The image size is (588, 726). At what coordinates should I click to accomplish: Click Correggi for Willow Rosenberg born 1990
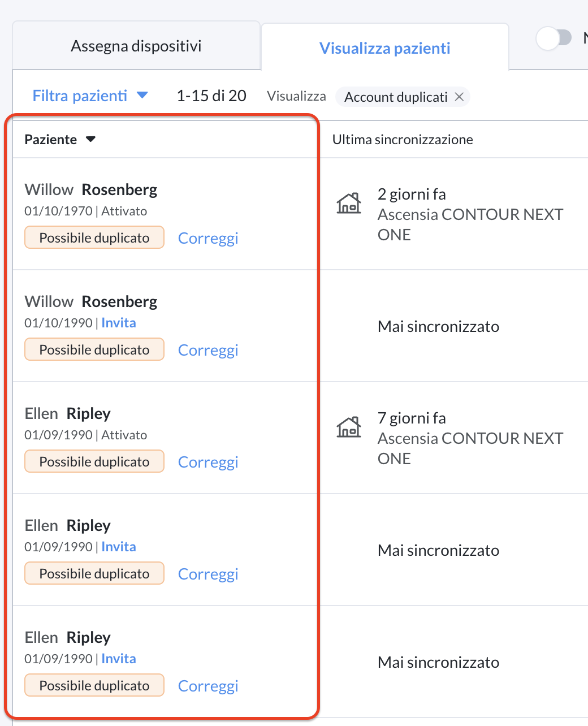click(x=208, y=350)
